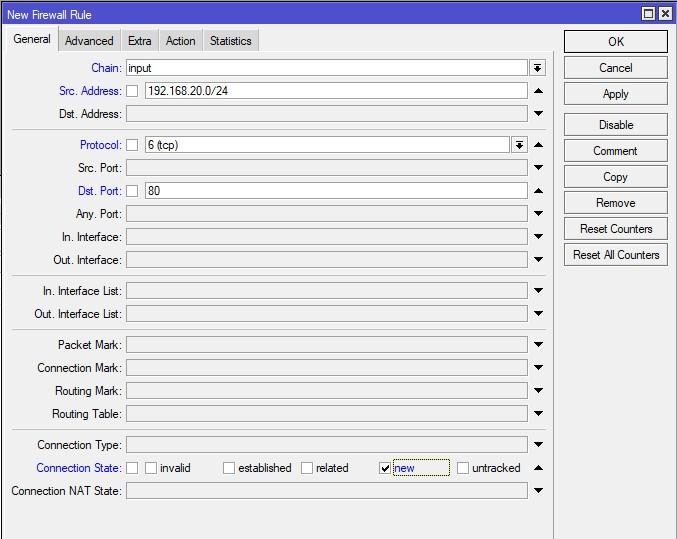677x539 pixels.
Task: Open the Protocol dropdown list
Action: pos(519,145)
